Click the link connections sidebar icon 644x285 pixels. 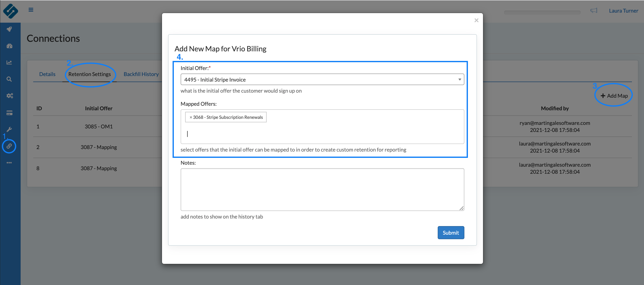9,146
